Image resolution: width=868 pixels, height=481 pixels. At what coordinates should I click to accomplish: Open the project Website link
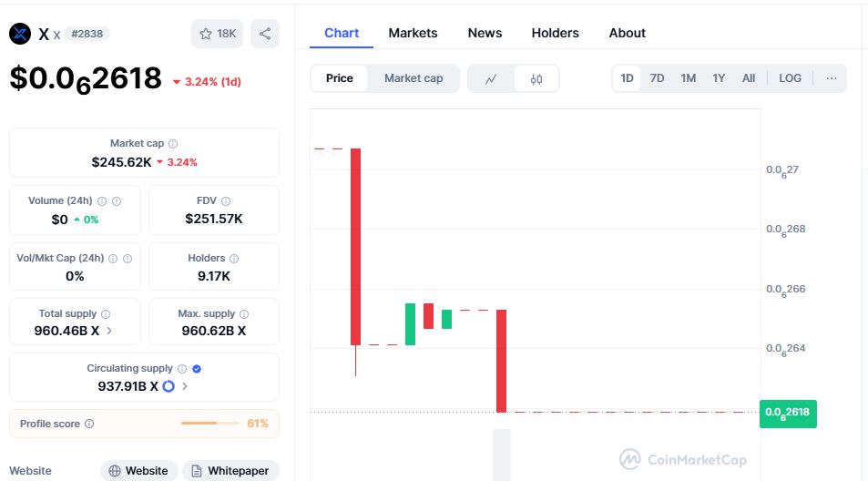pos(138,471)
